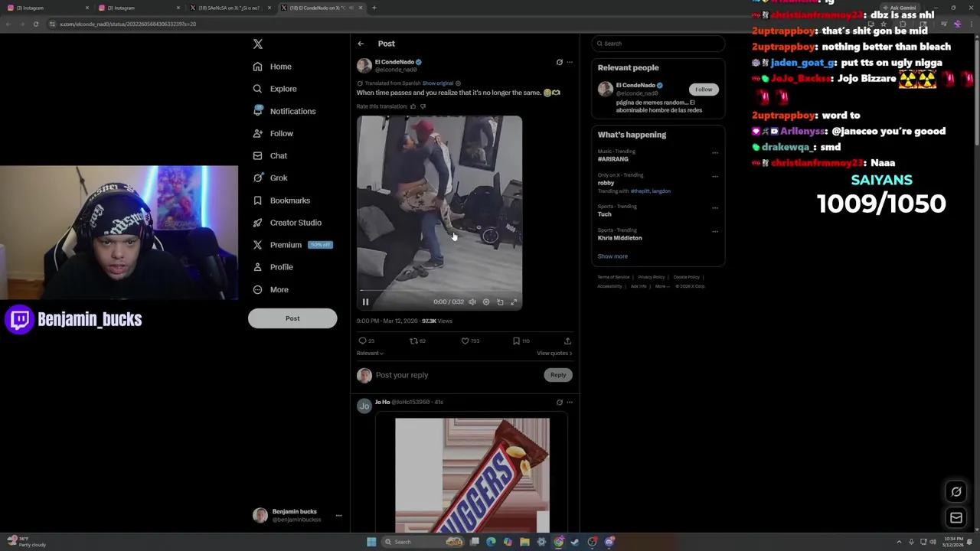Open options for Khris Middleton trend
The width and height of the screenshot is (980, 551).
click(x=715, y=232)
